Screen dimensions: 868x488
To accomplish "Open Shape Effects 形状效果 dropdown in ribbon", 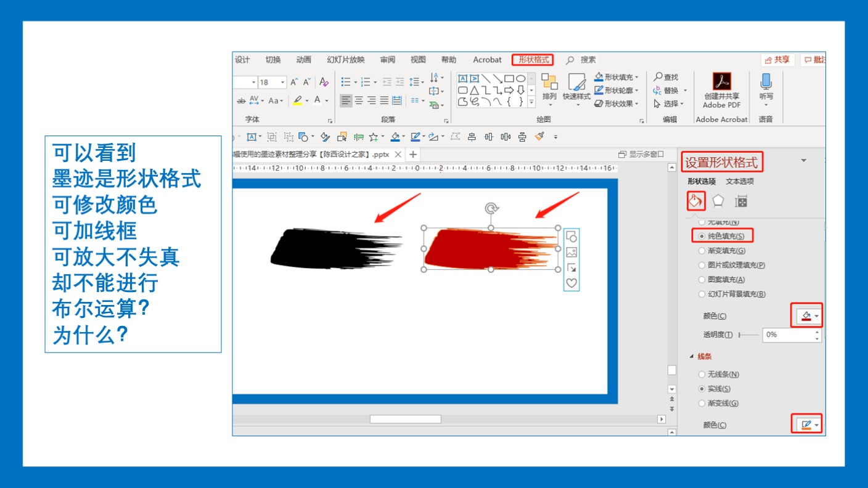I will (x=636, y=104).
